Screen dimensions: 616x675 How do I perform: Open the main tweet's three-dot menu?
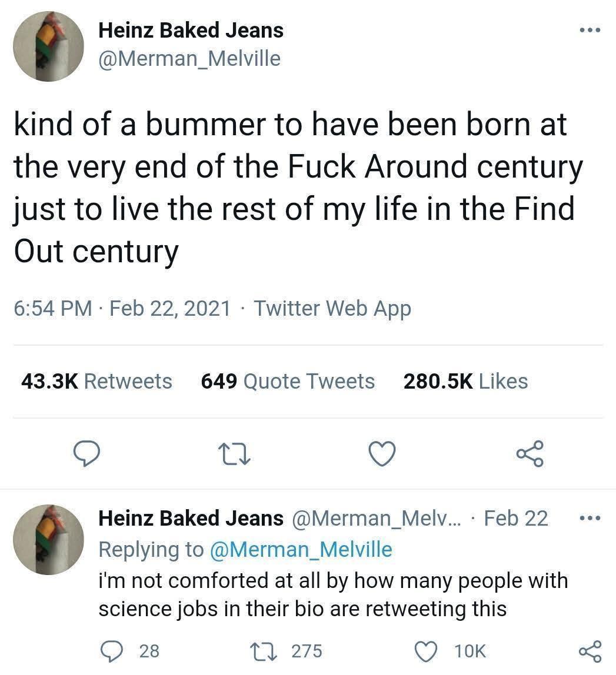point(589,30)
